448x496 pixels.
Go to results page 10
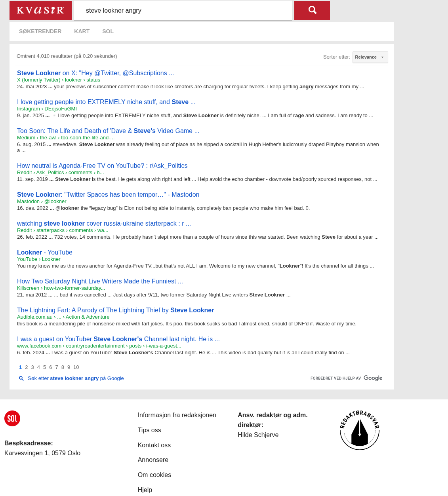(76, 367)
